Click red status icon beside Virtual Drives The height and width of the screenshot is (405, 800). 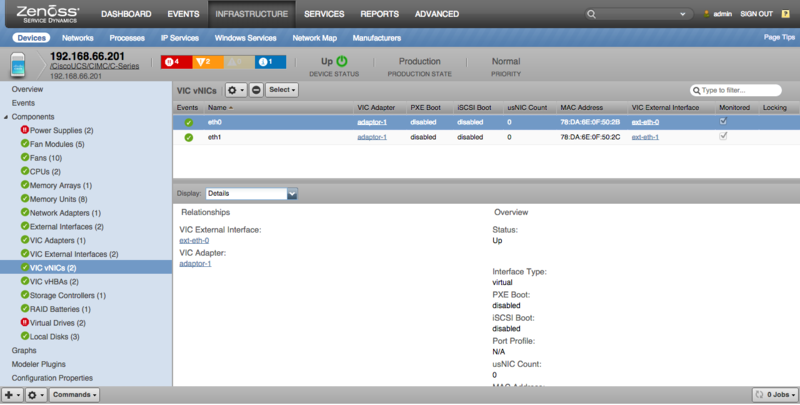pos(24,322)
